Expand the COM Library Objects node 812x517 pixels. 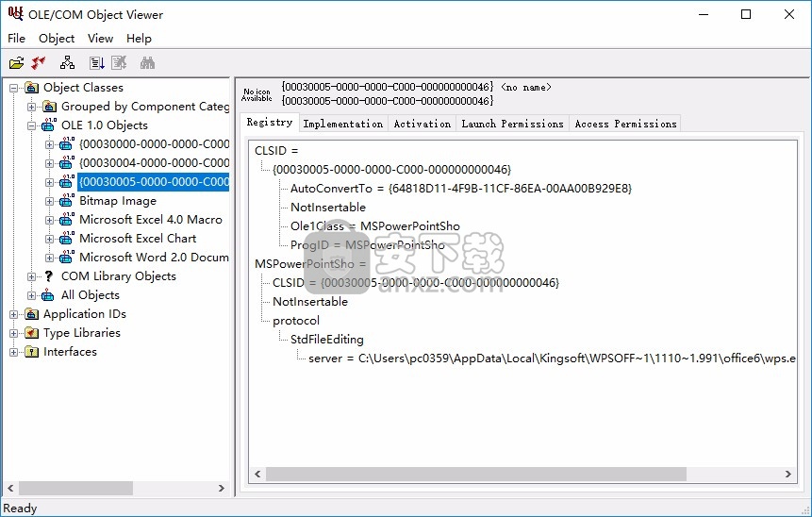31,276
